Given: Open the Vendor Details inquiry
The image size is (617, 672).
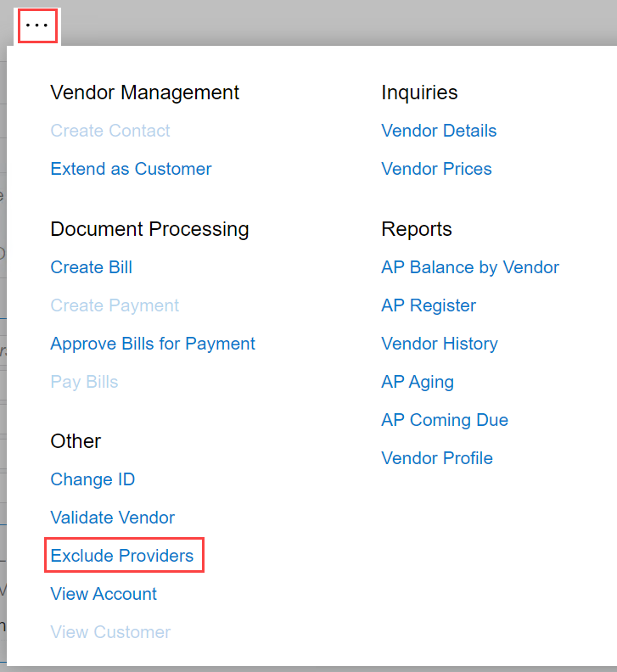Looking at the screenshot, I should pyautogui.click(x=439, y=131).
